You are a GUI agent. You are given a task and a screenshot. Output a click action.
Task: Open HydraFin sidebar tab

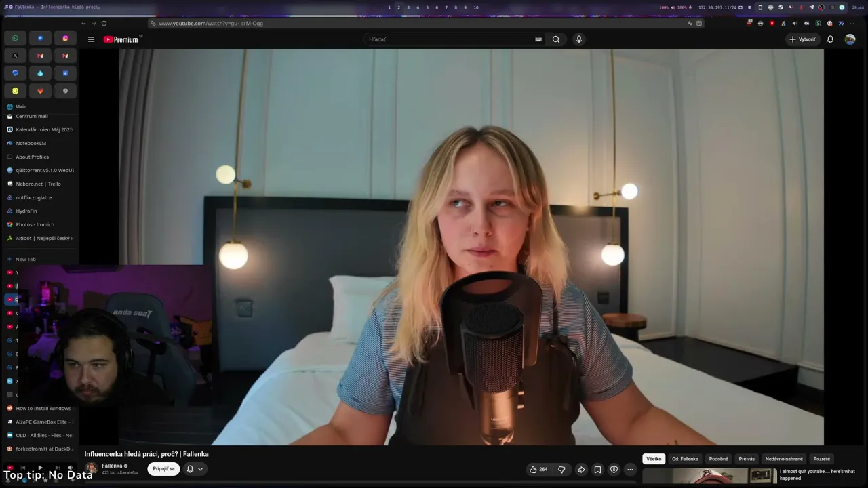(39, 211)
